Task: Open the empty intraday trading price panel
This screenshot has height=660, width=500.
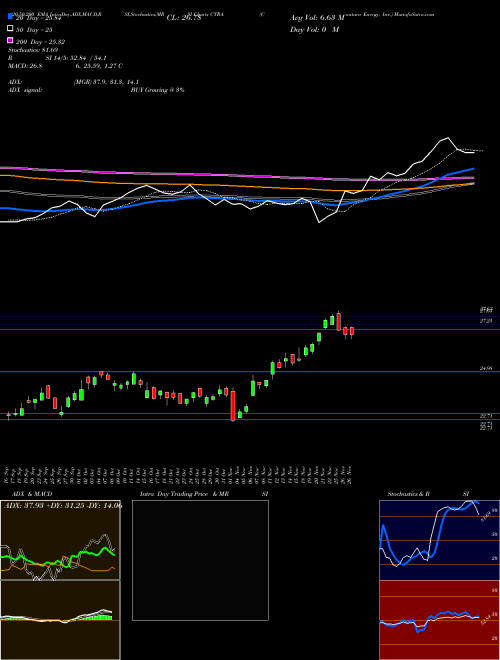Action: tap(200, 560)
